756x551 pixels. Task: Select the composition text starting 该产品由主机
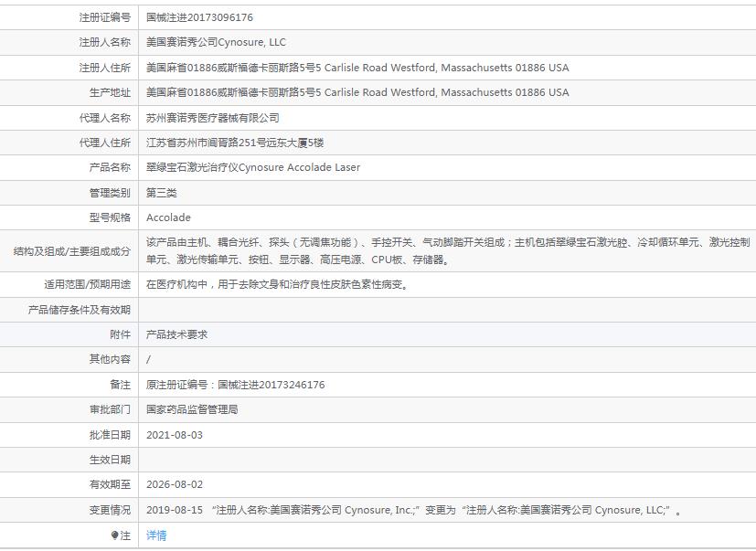coord(448,250)
